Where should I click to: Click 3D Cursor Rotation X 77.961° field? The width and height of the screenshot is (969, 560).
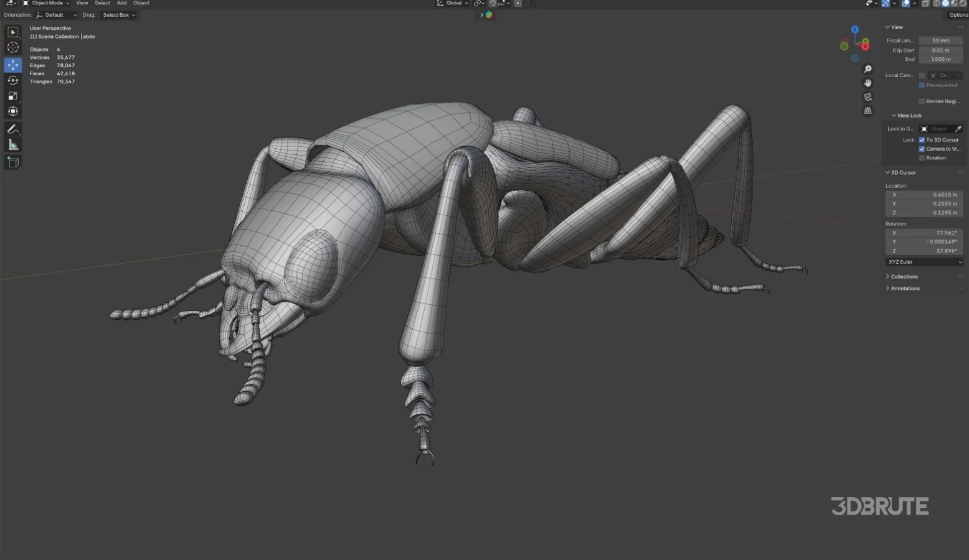pos(924,233)
